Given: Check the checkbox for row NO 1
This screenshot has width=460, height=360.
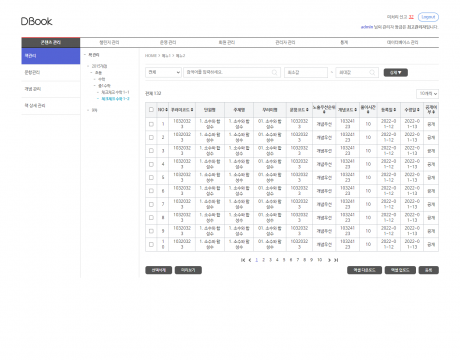Looking at the screenshot, I should click(x=151, y=124).
